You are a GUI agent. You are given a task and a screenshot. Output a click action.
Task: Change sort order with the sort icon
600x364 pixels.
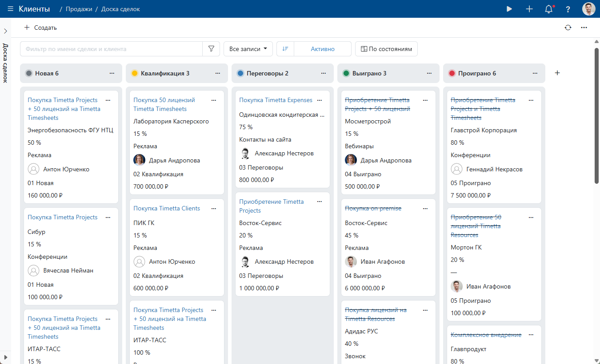[285, 49]
